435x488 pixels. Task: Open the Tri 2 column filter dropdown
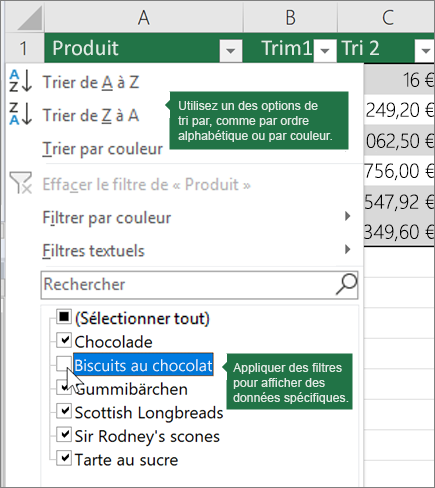tap(425, 51)
